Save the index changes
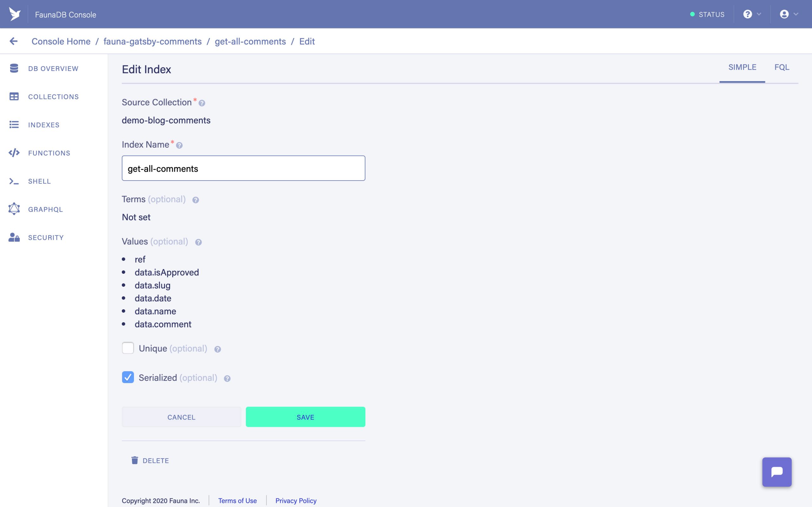 pos(305,417)
